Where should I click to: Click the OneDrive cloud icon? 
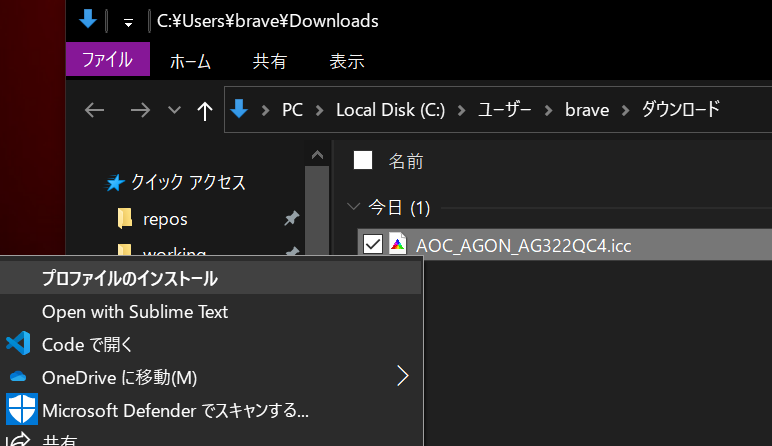pyautogui.click(x=18, y=377)
